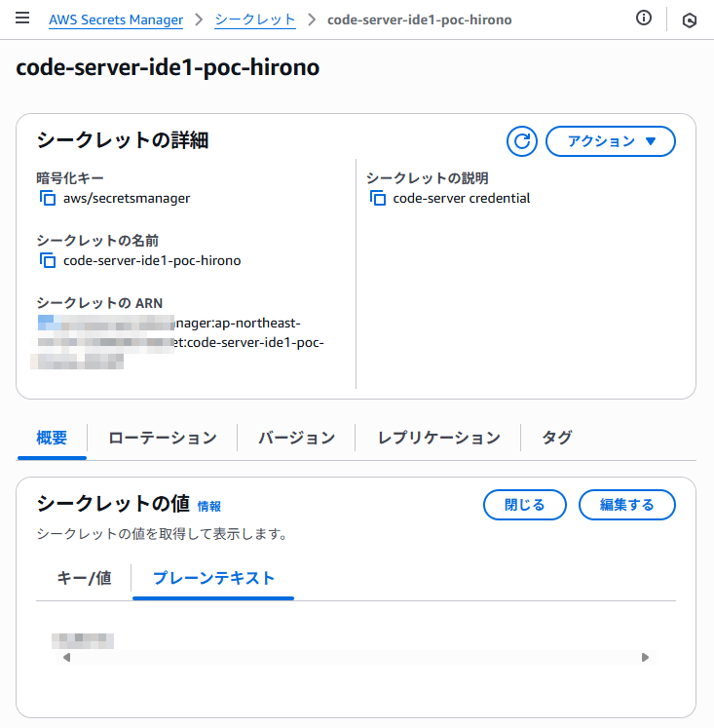Viewport: 714px width, 728px height.
Task: Click the page title code-server-ide1-poc-hirono heading
Action: (168, 67)
